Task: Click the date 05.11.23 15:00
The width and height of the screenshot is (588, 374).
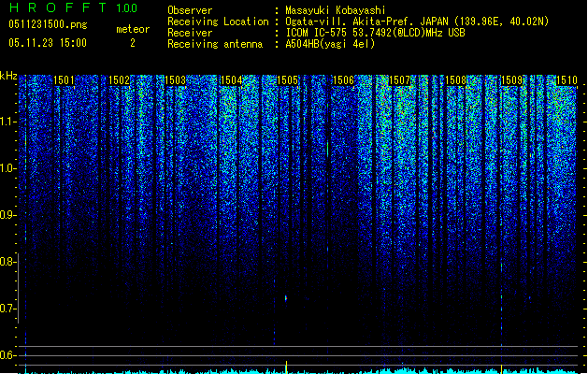Action: coord(48,43)
